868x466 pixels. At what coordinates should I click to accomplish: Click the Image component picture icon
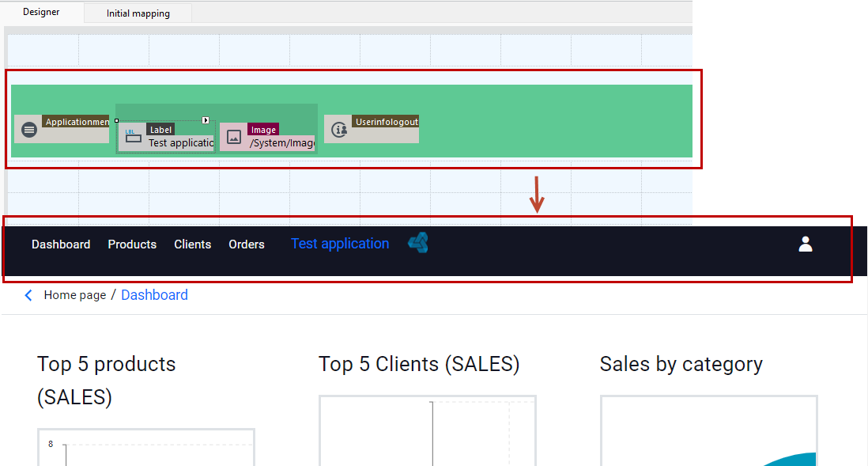click(234, 137)
